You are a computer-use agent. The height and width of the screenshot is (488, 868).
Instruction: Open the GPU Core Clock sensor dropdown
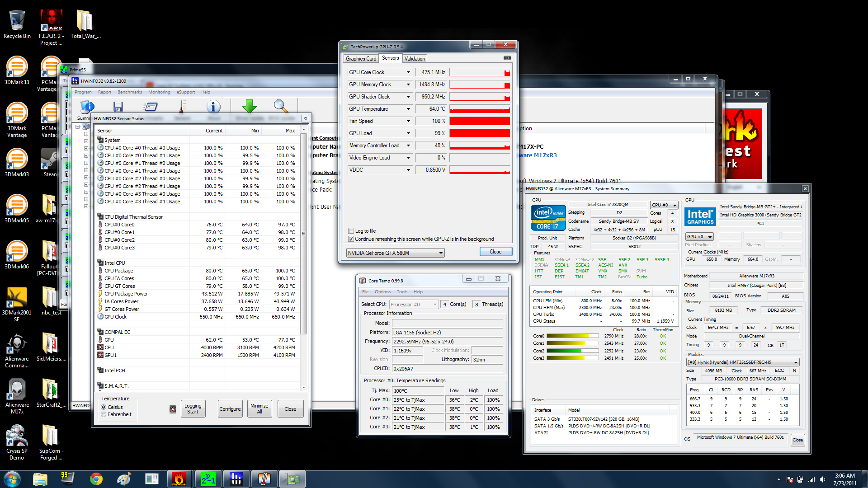(408, 72)
